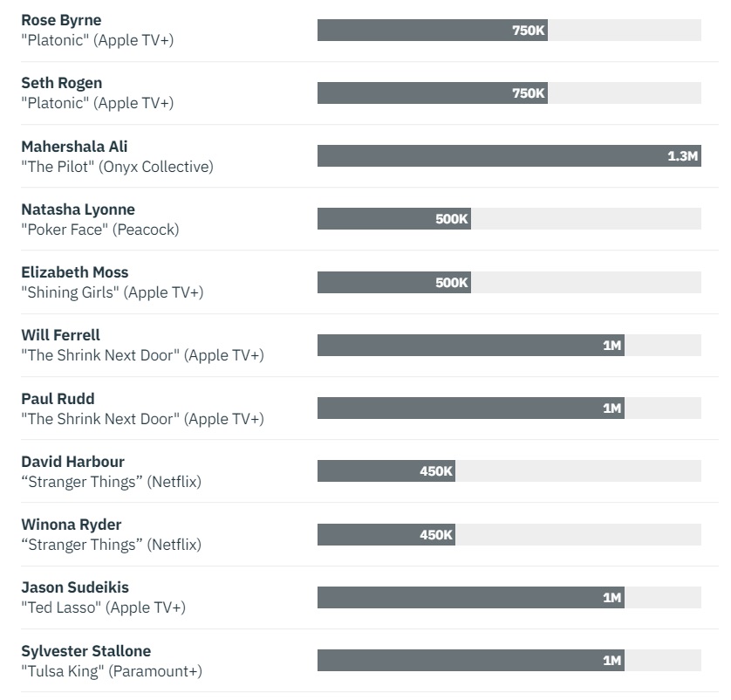The width and height of the screenshot is (731, 700).
Task: Click "Shining Girls" (Apple TV+) subtitle
Action: coord(113,292)
